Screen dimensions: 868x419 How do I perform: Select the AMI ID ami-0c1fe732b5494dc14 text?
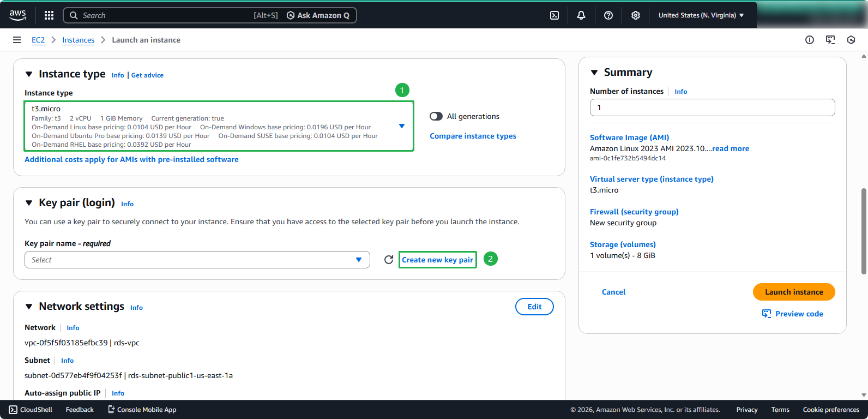pyautogui.click(x=628, y=158)
